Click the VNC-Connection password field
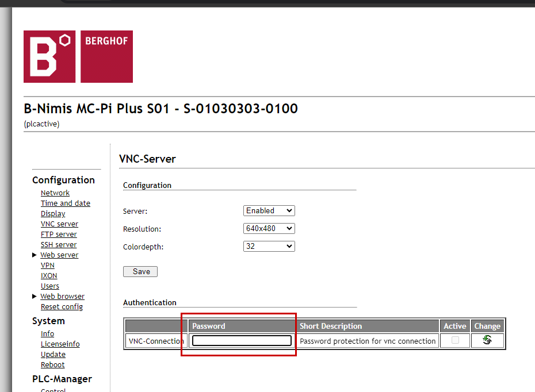This screenshot has height=392, width=535. (x=242, y=340)
